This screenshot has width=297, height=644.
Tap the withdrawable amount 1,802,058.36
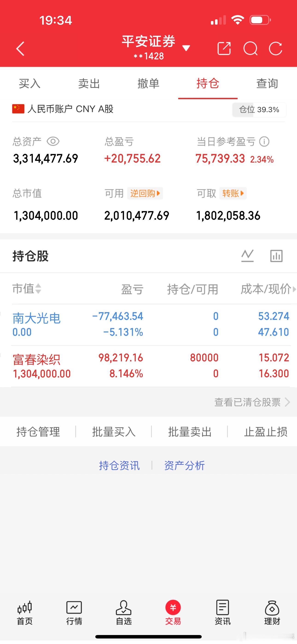click(228, 216)
